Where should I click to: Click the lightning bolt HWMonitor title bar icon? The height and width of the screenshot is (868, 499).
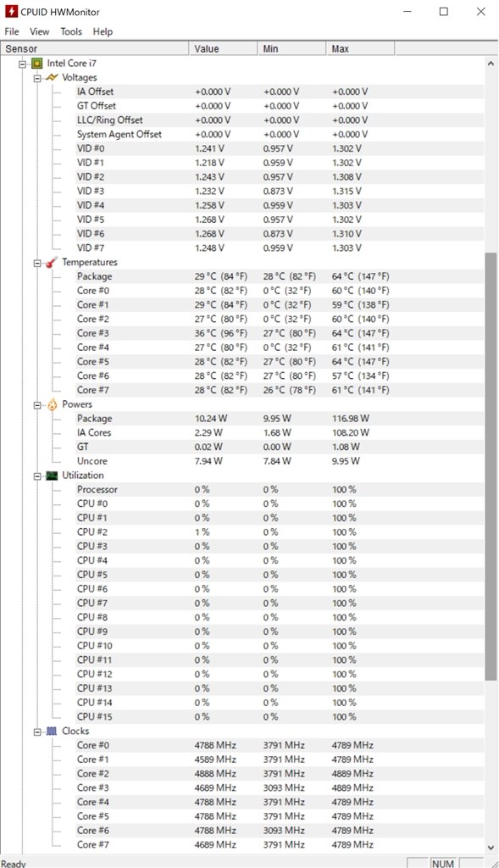tap(10, 11)
